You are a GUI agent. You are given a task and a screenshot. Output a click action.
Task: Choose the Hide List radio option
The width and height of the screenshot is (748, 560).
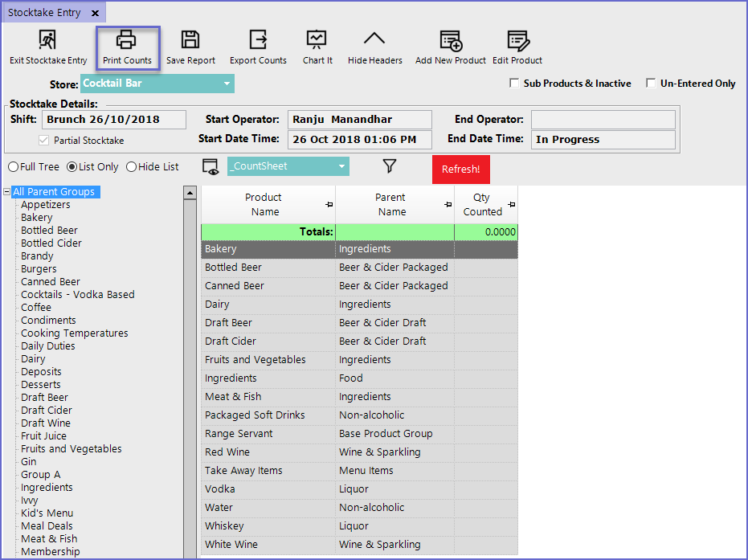[132, 167]
